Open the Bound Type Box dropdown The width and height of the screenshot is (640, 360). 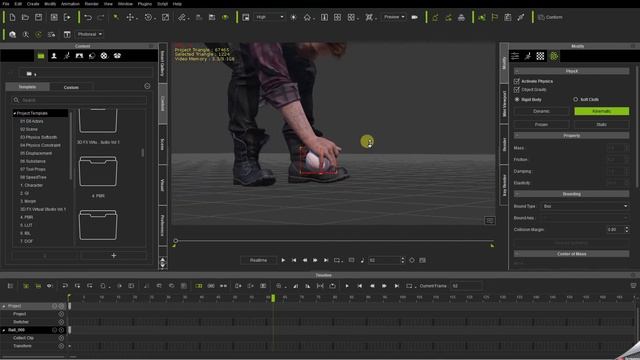click(x=585, y=206)
